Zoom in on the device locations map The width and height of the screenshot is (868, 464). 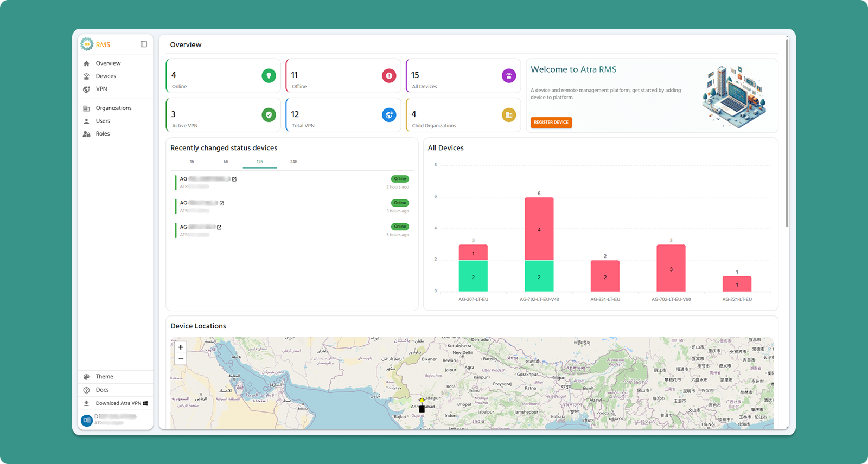[181, 347]
